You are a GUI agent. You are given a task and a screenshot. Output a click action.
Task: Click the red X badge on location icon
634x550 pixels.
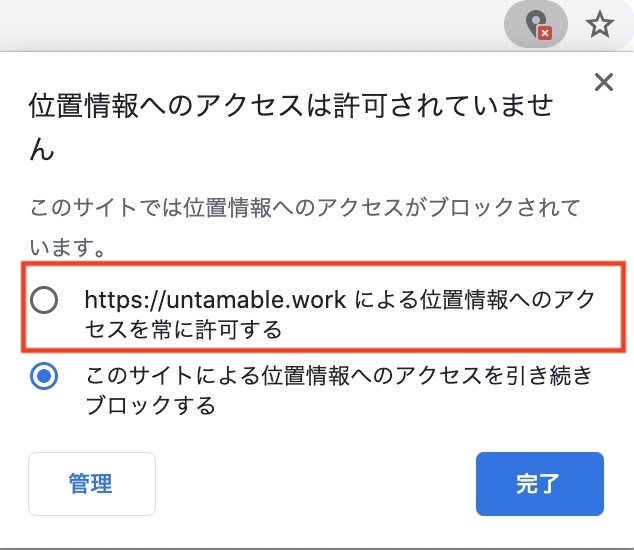tap(546, 33)
